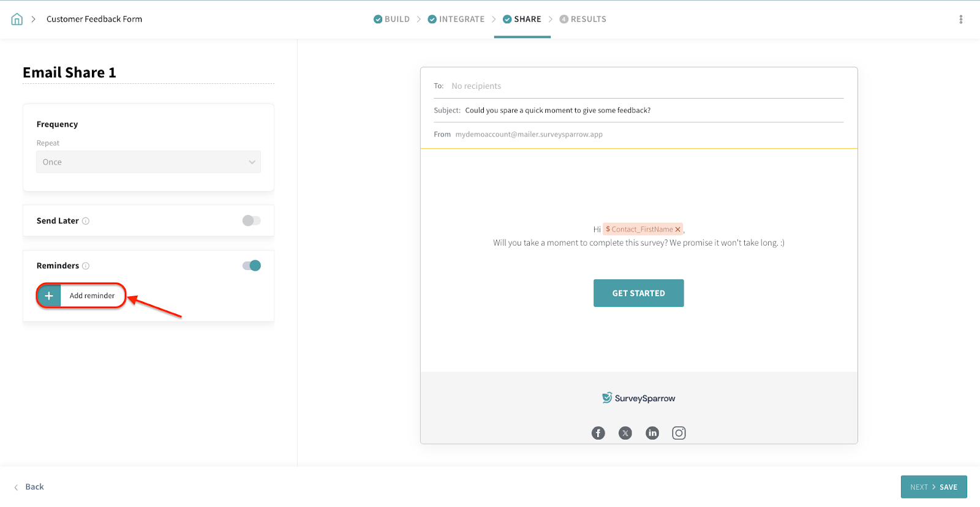
Task: Click the Facebook icon in email footer
Action: coord(598,433)
